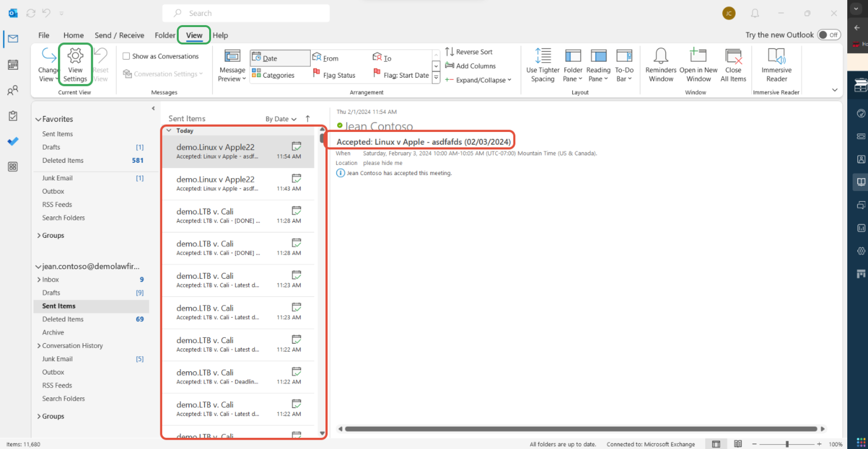Open To-Do Bar dropdown
Viewport: 868px width, 449px height.
click(624, 65)
